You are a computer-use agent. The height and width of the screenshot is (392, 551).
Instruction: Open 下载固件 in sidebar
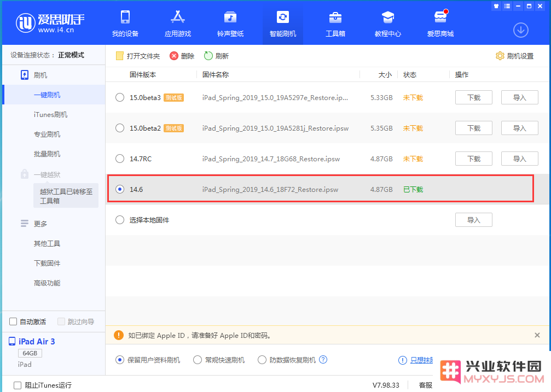pyautogui.click(x=47, y=263)
